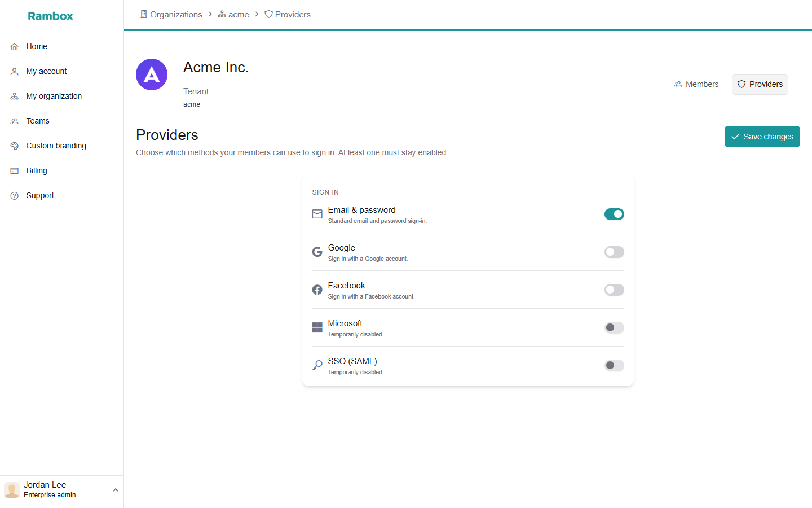Click the My account person icon
Screen dimensions: 812x508
15,72
